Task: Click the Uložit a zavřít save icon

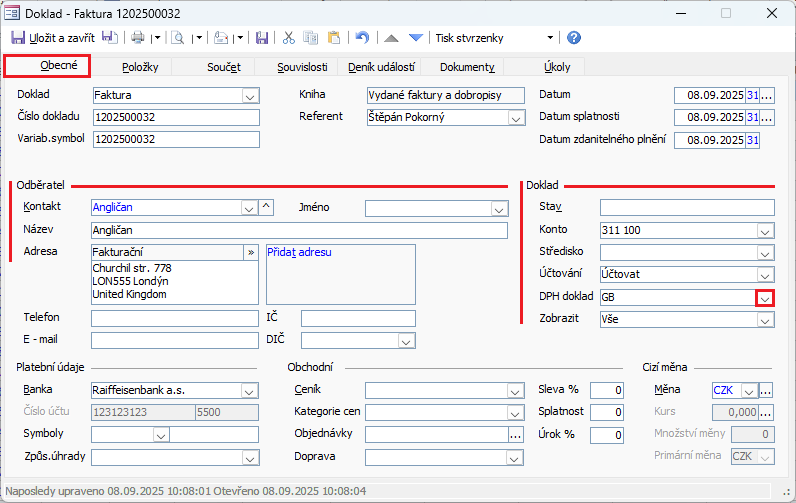Action: click(x=18, y=38)
